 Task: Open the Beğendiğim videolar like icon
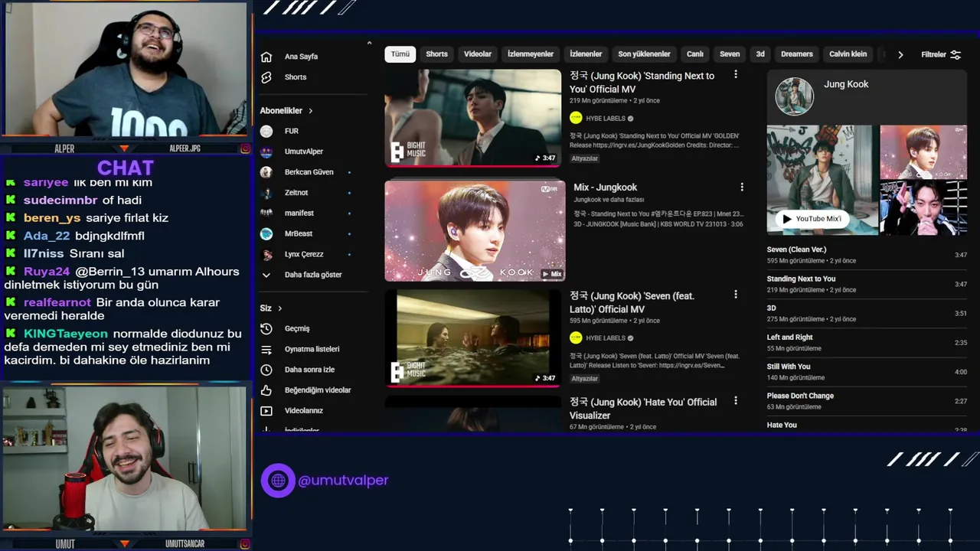(266, 390)
